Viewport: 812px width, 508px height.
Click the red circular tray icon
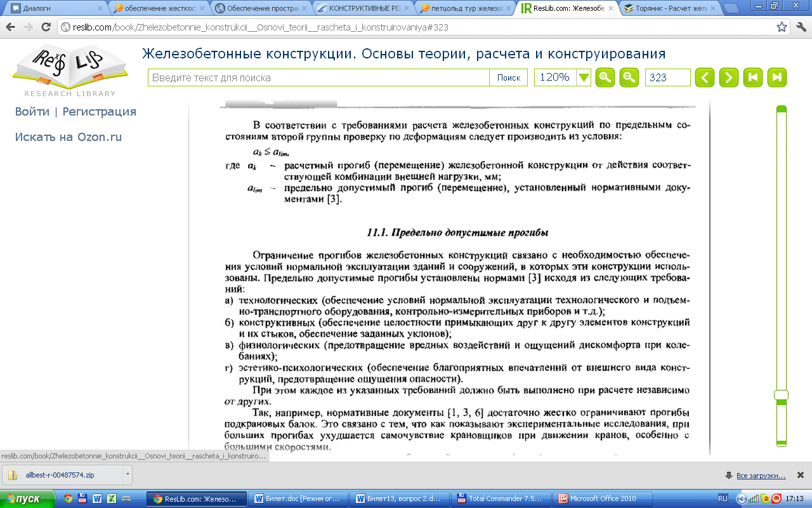click(x=776, y=498)
